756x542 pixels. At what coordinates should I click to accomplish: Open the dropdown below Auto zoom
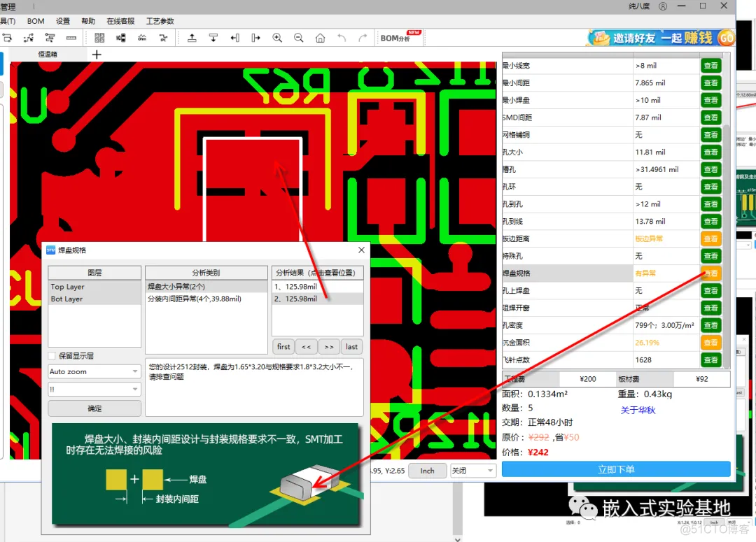[94, 389]
